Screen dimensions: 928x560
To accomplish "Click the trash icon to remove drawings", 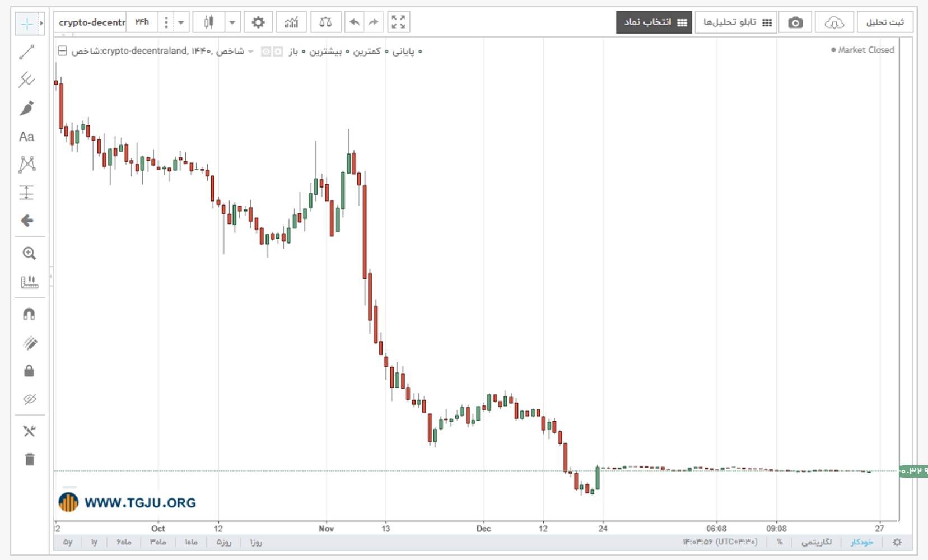I will [29, 460].
